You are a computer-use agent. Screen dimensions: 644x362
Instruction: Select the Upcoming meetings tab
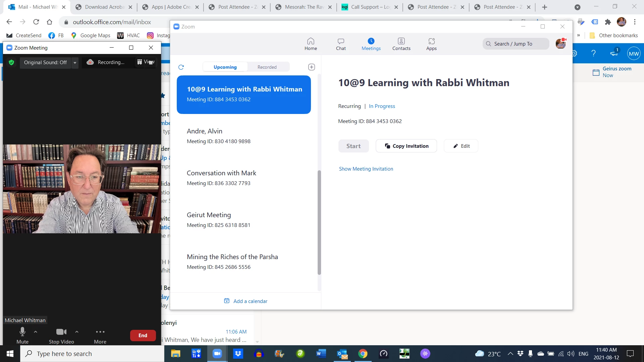225,67
